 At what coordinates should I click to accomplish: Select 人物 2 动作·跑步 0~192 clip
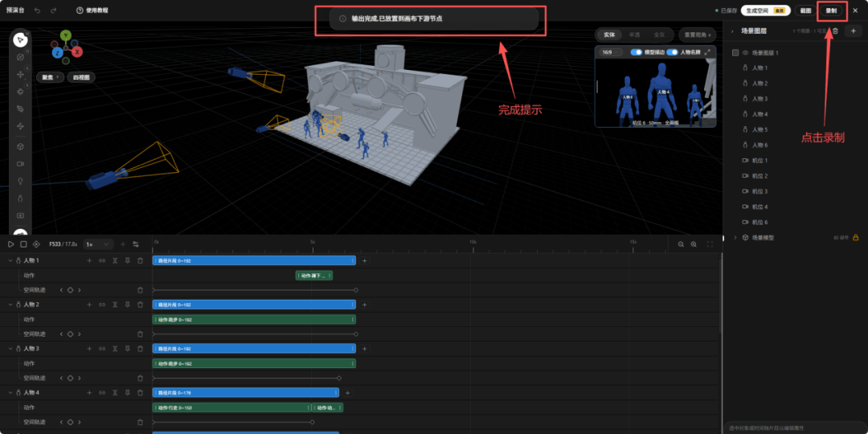pos(254,319)
